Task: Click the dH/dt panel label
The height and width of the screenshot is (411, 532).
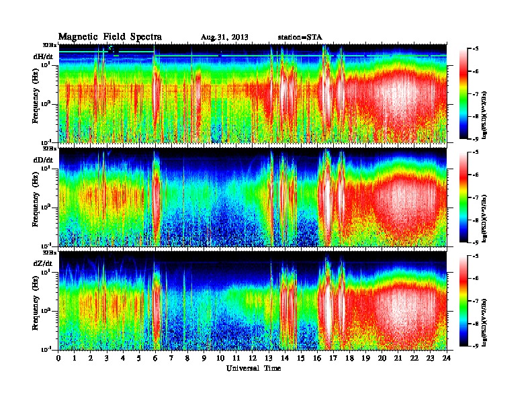Action: (x=43, y=57)
